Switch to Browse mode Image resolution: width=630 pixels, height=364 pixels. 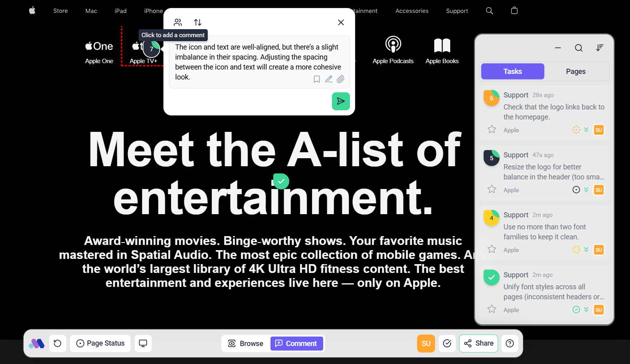click(x=246, y=343)
